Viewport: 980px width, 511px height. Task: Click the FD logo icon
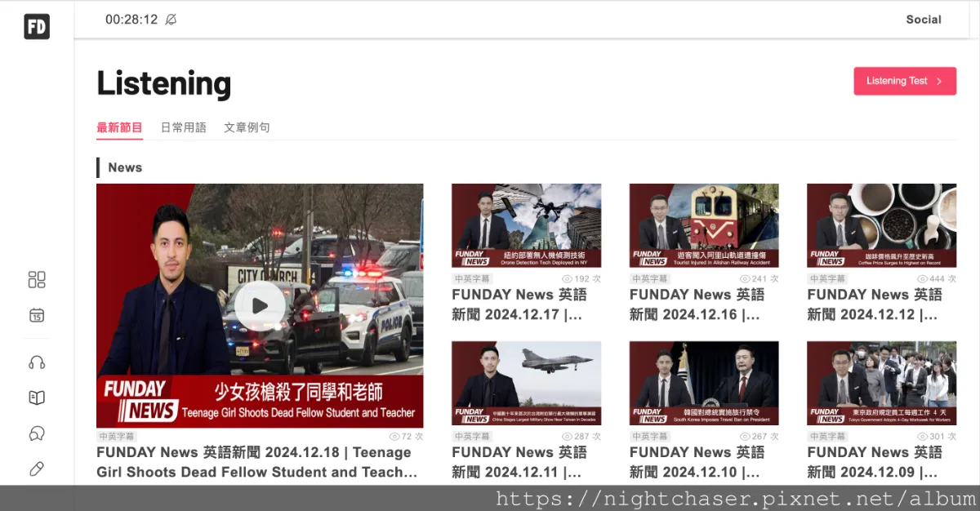37,26
